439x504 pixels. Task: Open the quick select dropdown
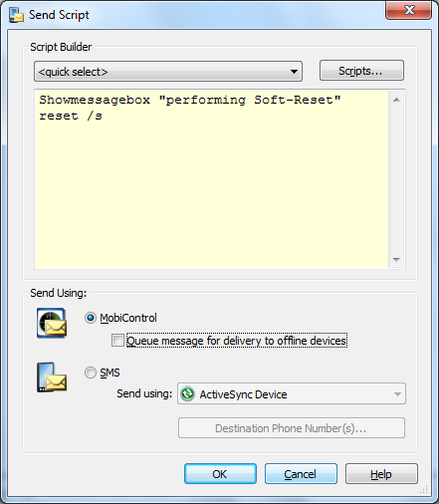click(168, 72)
